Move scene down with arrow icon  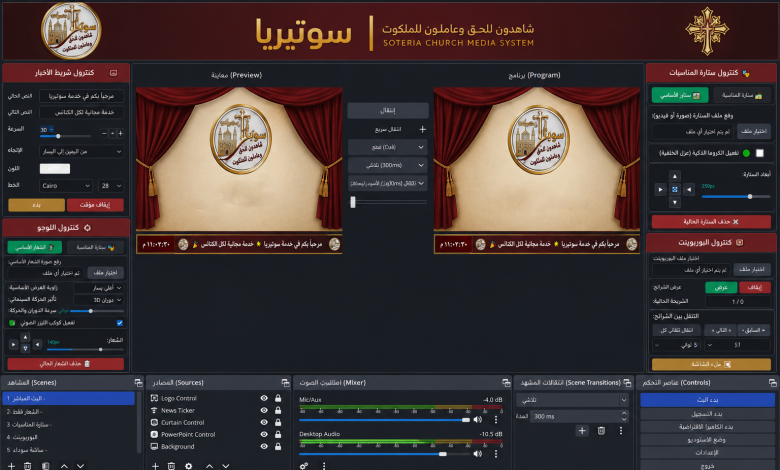[x=80, y=466]
